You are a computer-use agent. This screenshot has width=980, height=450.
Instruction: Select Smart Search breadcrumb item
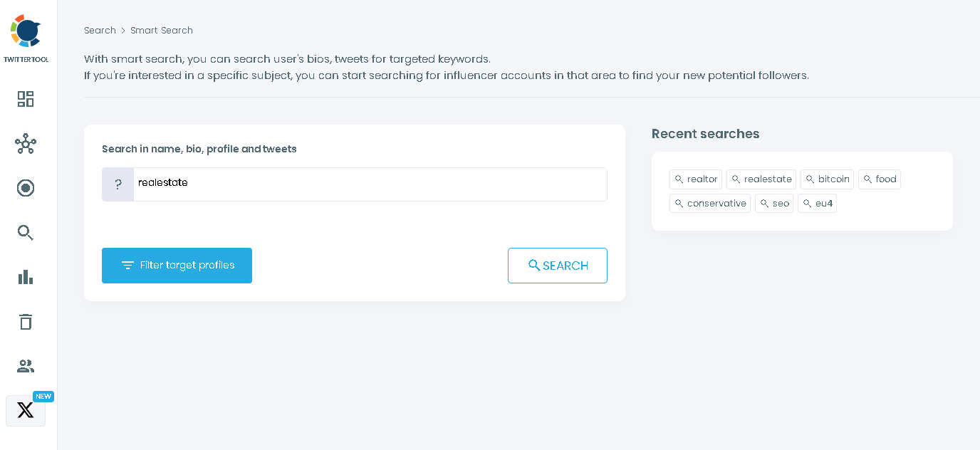162,30
